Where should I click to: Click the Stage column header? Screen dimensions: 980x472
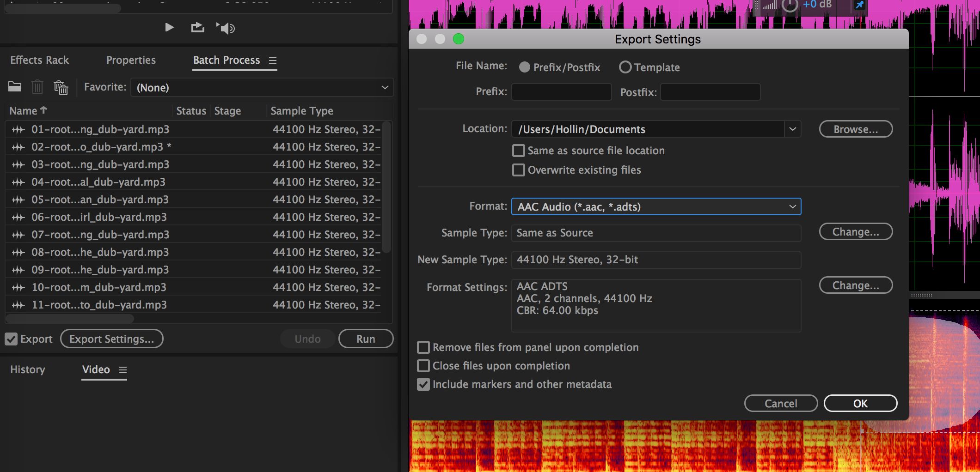pyautogui.click(x=227, y=111)
